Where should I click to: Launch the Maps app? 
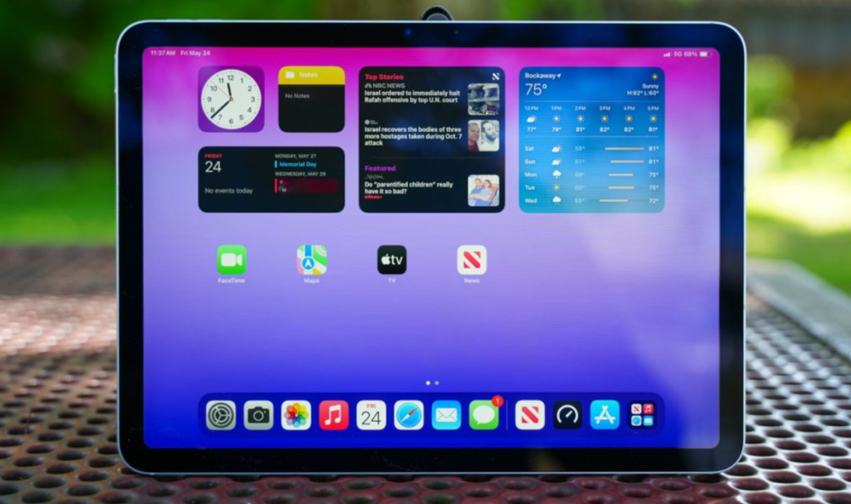click(x=312, y=260)
